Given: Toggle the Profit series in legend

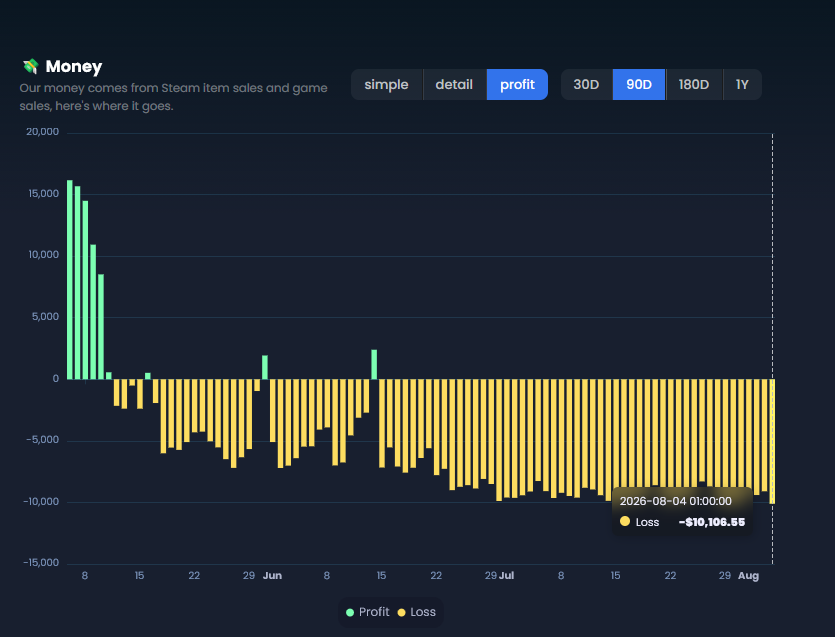Looking at the screenshot, I should [x=368, y=612].
